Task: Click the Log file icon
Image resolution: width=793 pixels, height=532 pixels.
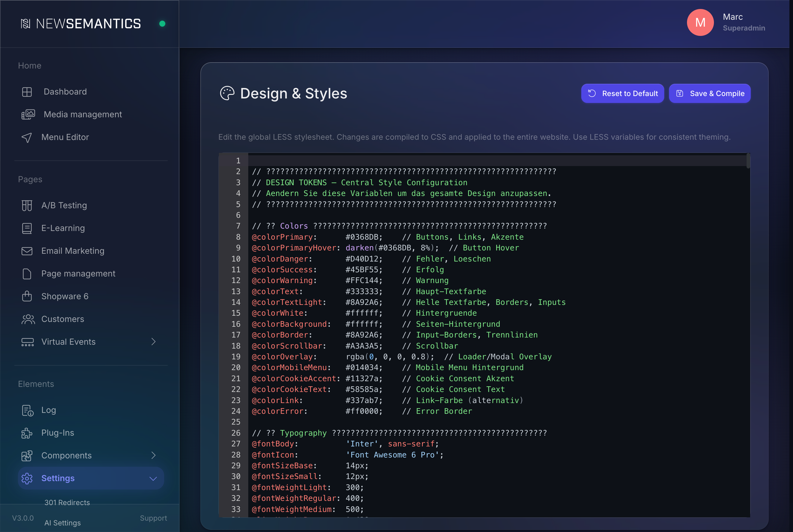Action: 28,411
